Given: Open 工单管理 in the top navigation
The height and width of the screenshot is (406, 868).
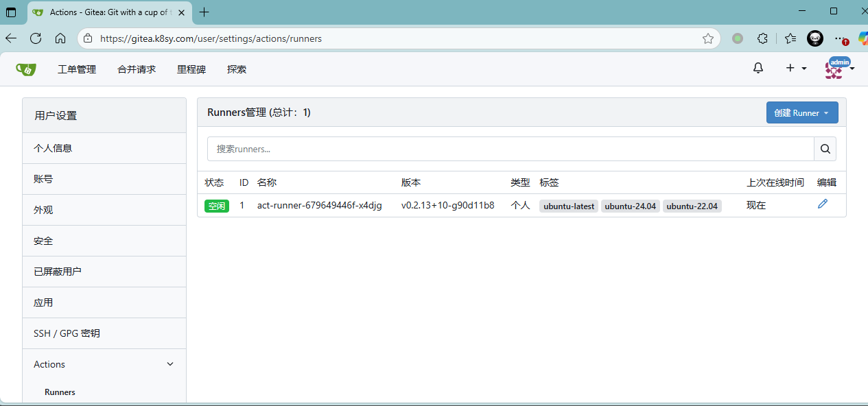Looking at the screenshot, I should (x=77, y=69).
